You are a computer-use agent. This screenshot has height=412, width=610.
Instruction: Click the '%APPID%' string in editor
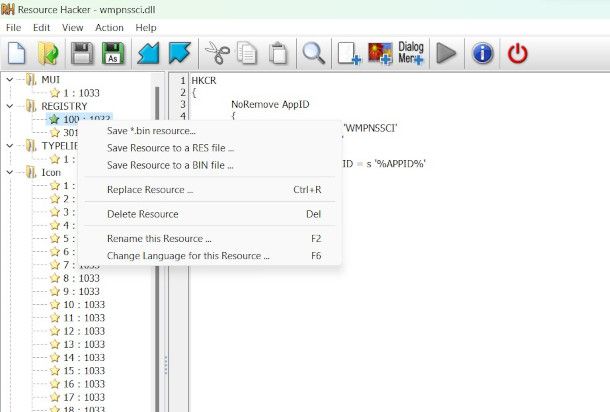click(400, 163)
